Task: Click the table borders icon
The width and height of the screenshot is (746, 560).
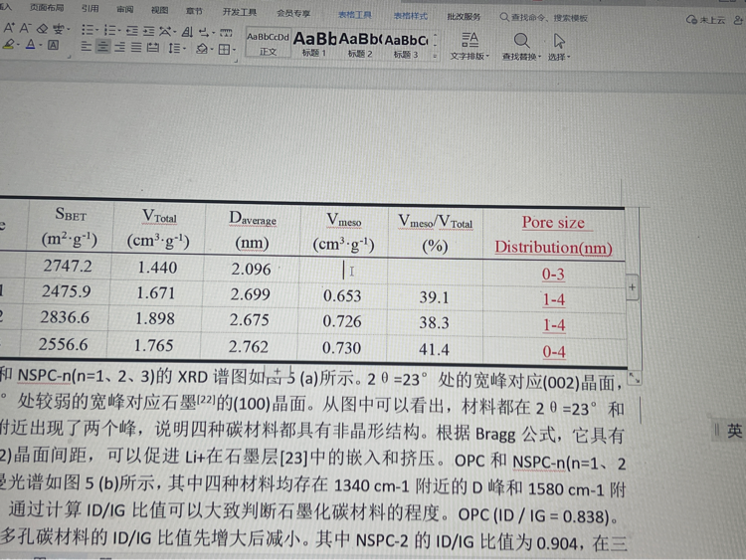Action: pyautogui.click(x=224, y=49)
